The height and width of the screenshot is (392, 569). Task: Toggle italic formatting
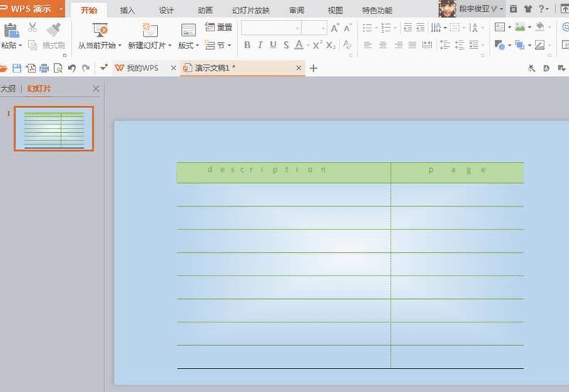[x=260, y=45]
